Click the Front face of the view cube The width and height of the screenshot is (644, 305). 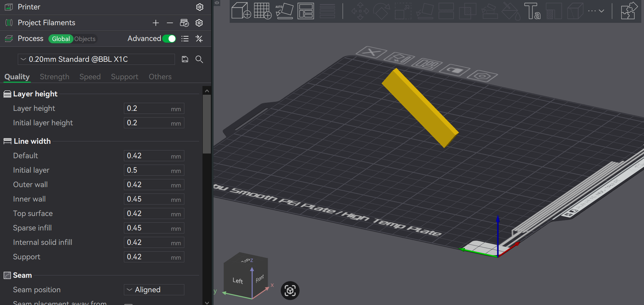tap(260, 278)
